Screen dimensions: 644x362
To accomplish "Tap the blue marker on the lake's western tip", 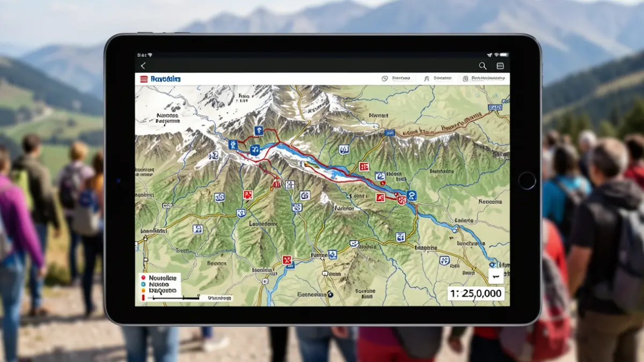I will pyautogui.click(x=254, y=150).
